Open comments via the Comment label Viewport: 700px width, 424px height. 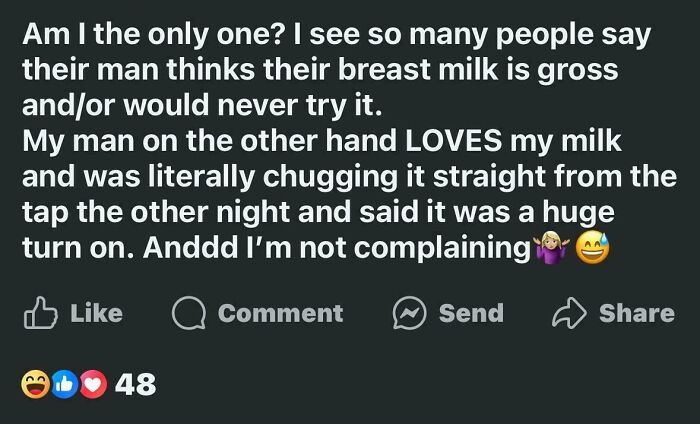280,313
